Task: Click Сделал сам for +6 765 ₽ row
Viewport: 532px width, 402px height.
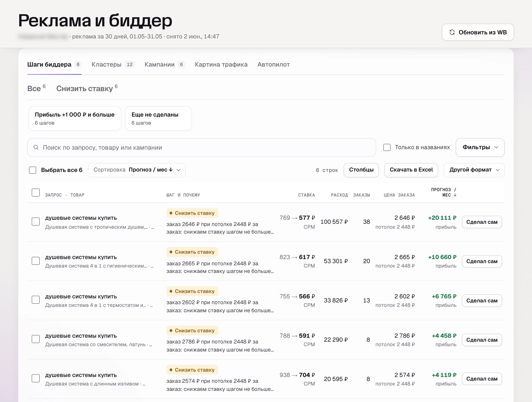Action: 482,300
